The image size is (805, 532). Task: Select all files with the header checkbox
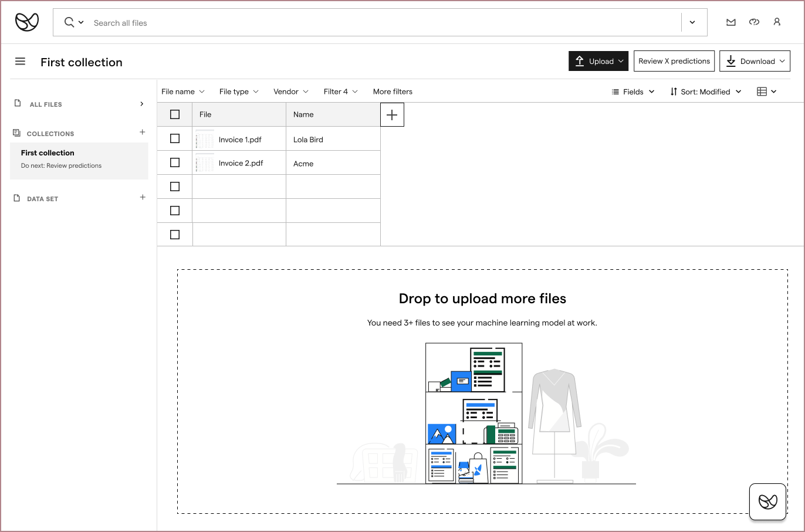174,114
